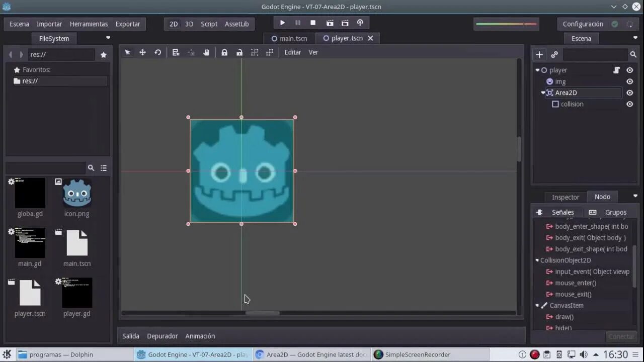
Task: Close the player.tscn tab
Action: click(x=370, y=38)
